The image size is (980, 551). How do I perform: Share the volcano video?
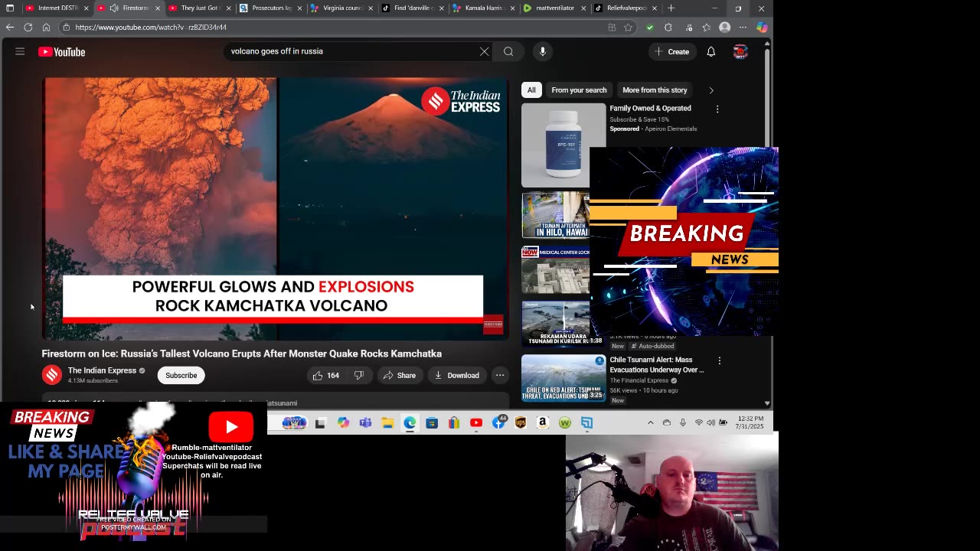coord(399,375)
